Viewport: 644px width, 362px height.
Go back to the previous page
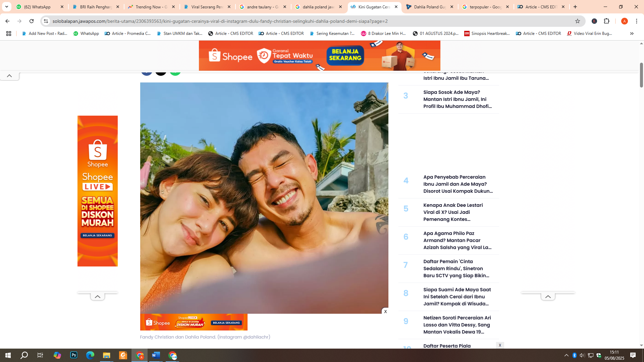[x=7, y=21]
